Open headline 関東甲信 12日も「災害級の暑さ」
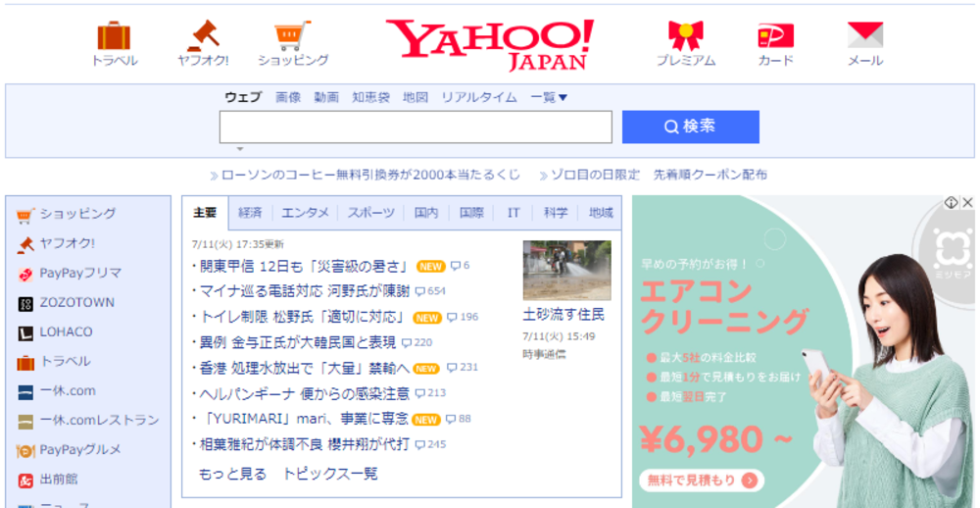 pos(303,267)
